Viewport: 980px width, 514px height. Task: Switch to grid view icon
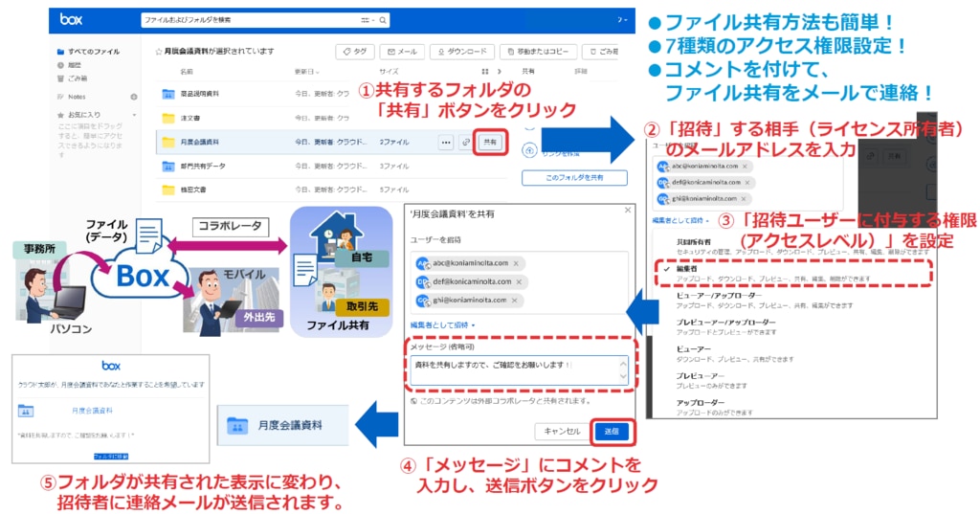pos(485,71)
